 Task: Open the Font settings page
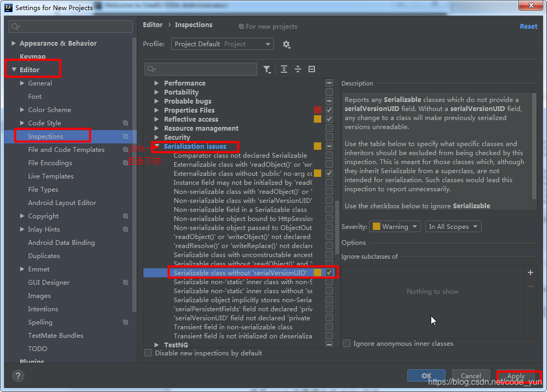[x=35, y=96]
